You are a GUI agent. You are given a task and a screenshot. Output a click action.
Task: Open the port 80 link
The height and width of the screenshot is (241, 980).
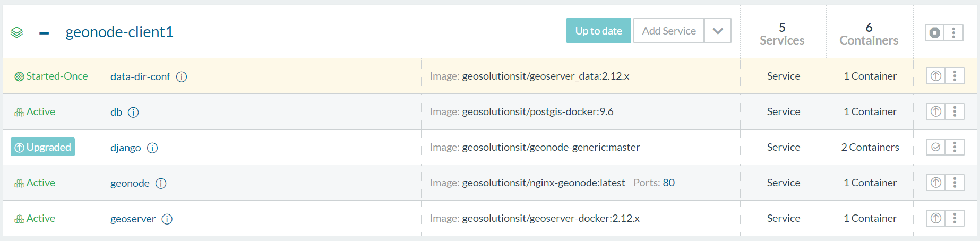tap(668, 183)
